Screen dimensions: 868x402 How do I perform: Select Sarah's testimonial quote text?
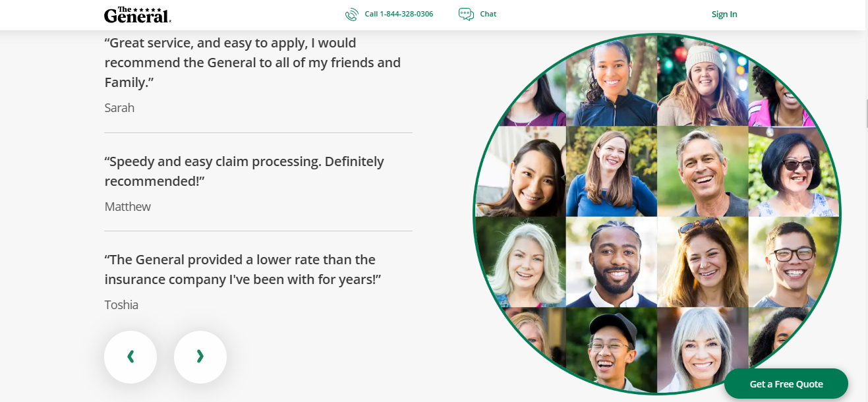click(252, 63)
